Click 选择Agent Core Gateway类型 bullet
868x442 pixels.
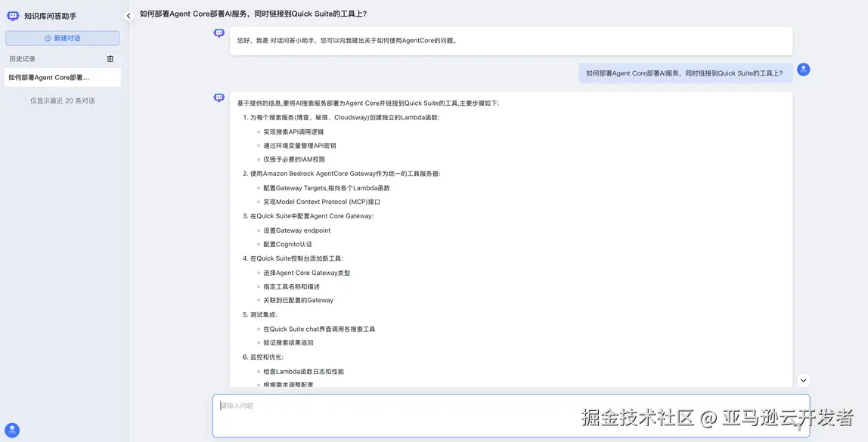[x=307, y=273]
